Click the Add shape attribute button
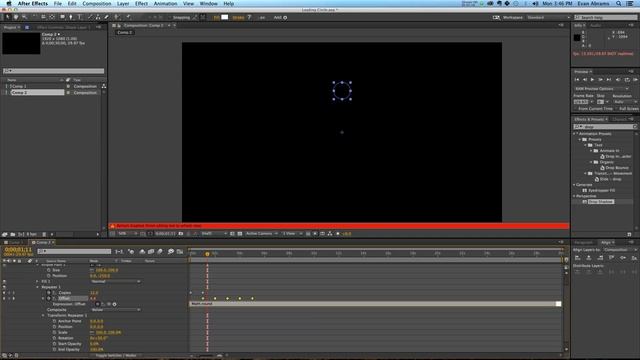The height and width of the screenshot is (360, 640). point(285,18)
